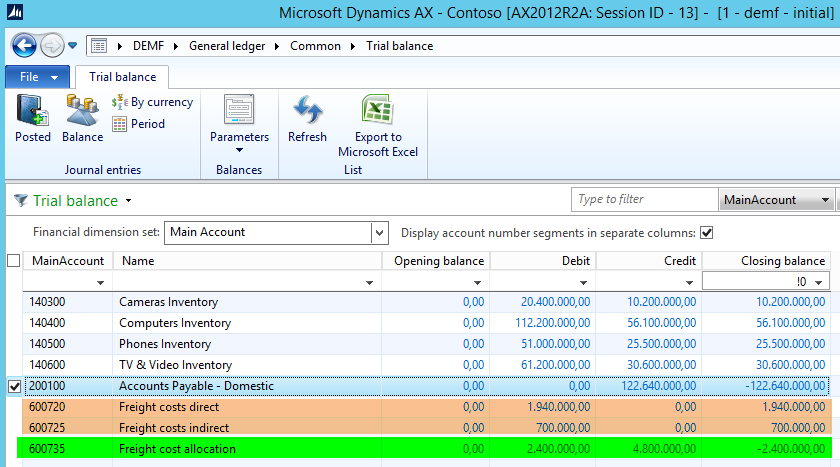Click the Posted journal entries icon
The image size is (840, 467).
pyautogui.click(x=32, y=119)
